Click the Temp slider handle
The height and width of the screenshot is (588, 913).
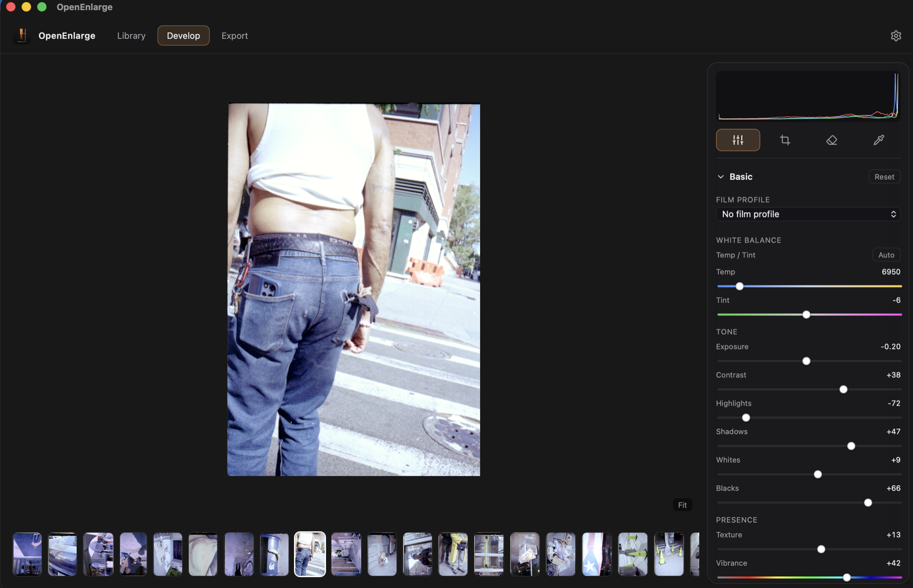(x=740, y=286)
